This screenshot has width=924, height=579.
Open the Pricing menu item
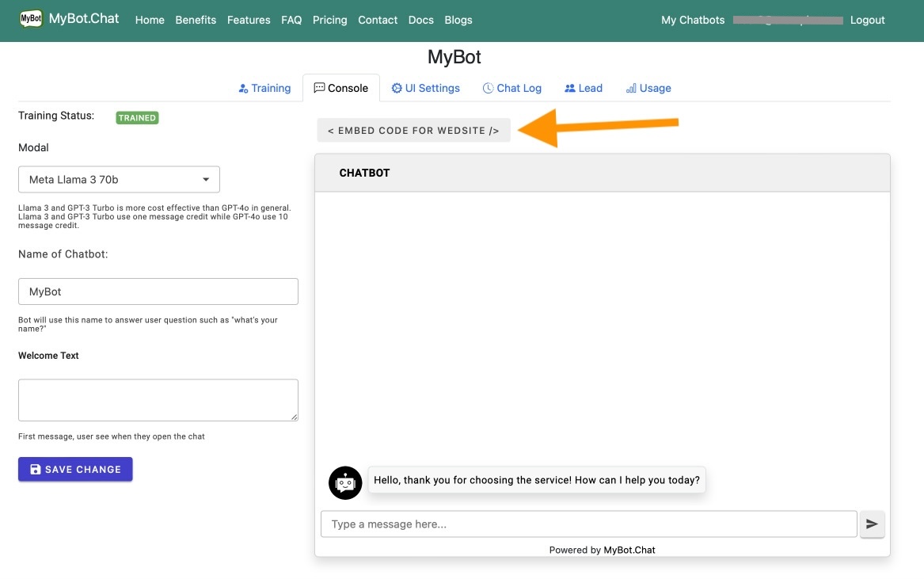tap(329, 20)
